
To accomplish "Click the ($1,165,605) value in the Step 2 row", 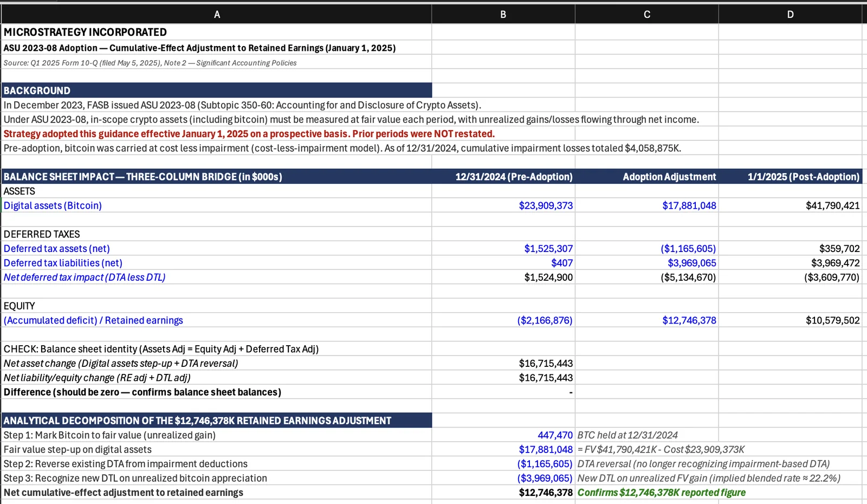I will (x=503, y=463).
